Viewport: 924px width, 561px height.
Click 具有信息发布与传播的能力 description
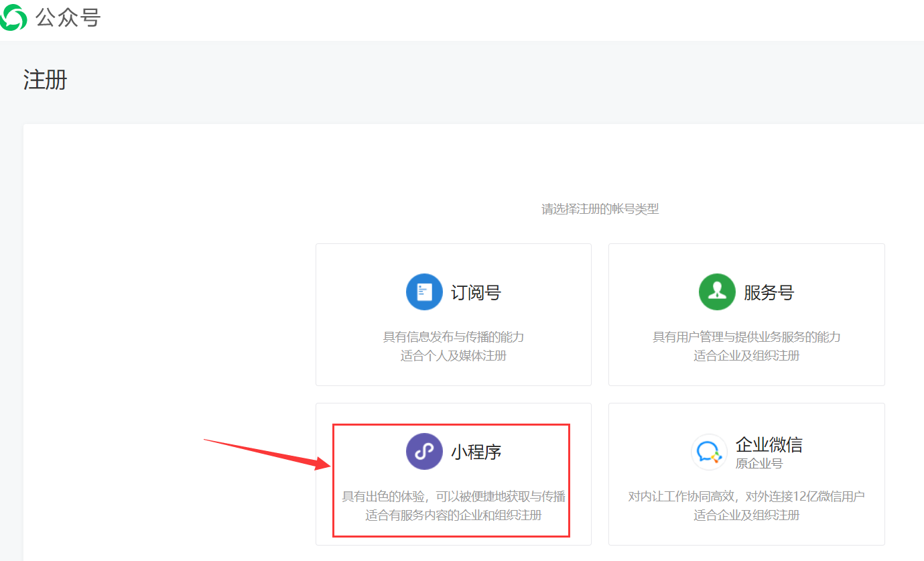454,336
